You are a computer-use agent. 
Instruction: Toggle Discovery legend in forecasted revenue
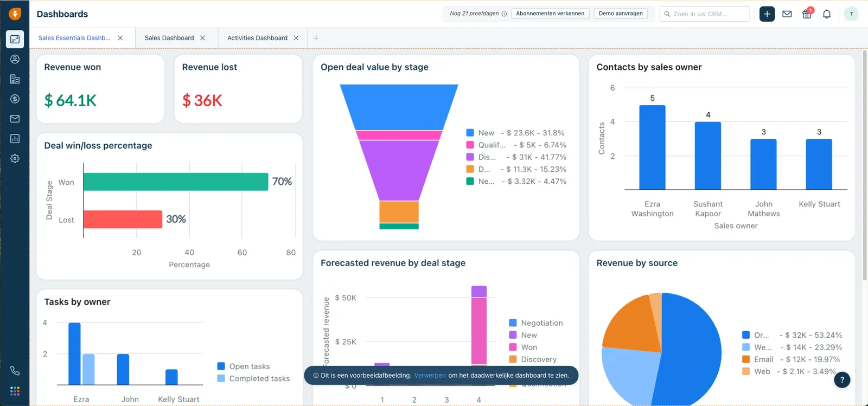[x=533, y=359]
